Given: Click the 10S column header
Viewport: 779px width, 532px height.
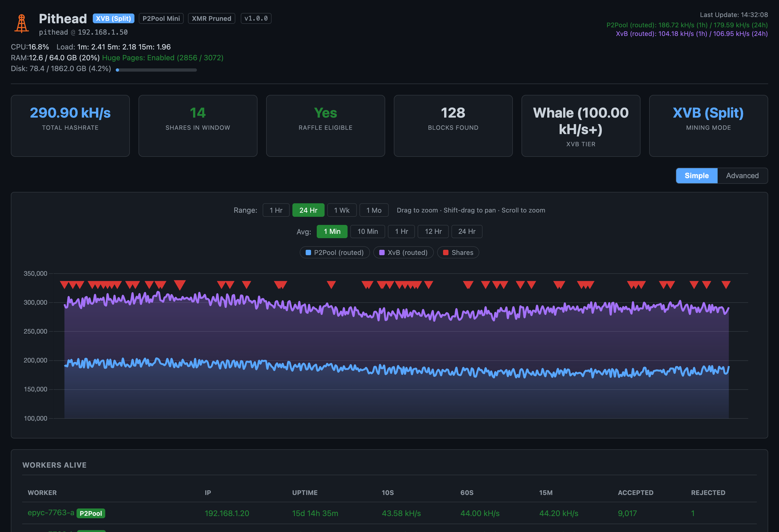Looking at the screenshot, I should point(388,492).
